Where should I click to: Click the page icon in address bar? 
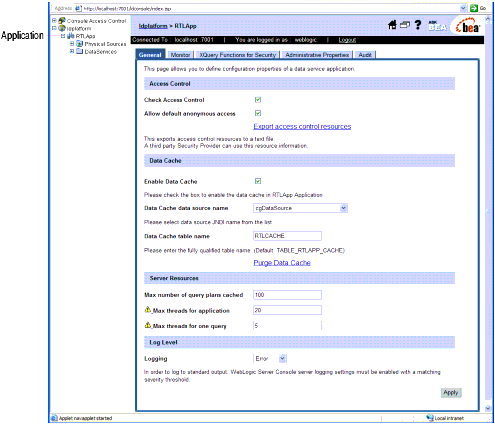point(78,8)
